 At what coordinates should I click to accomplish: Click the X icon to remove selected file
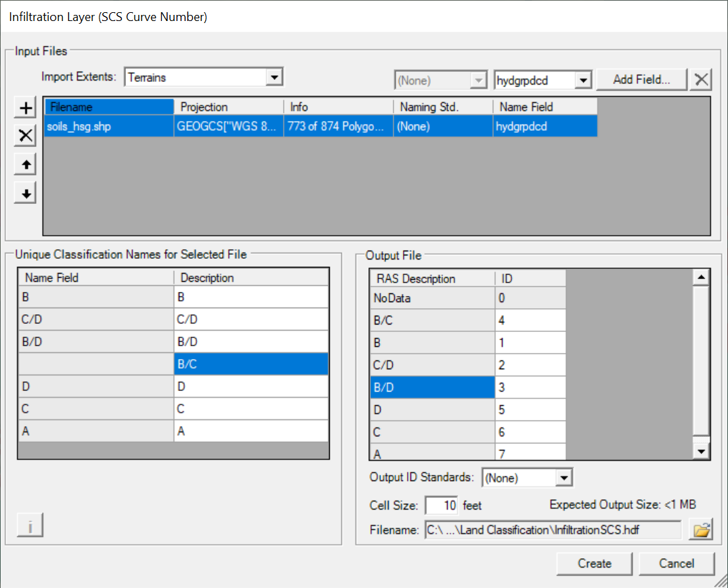click(26, 136)
